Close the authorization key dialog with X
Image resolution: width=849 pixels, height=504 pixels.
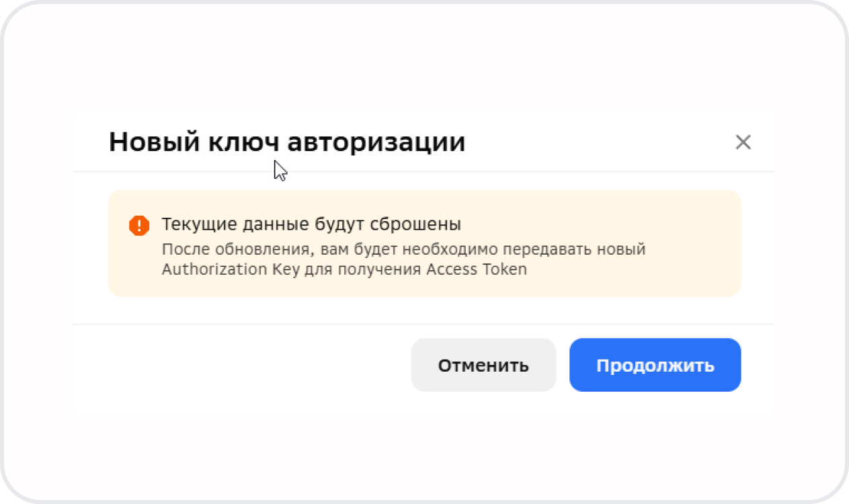[743, 142]
